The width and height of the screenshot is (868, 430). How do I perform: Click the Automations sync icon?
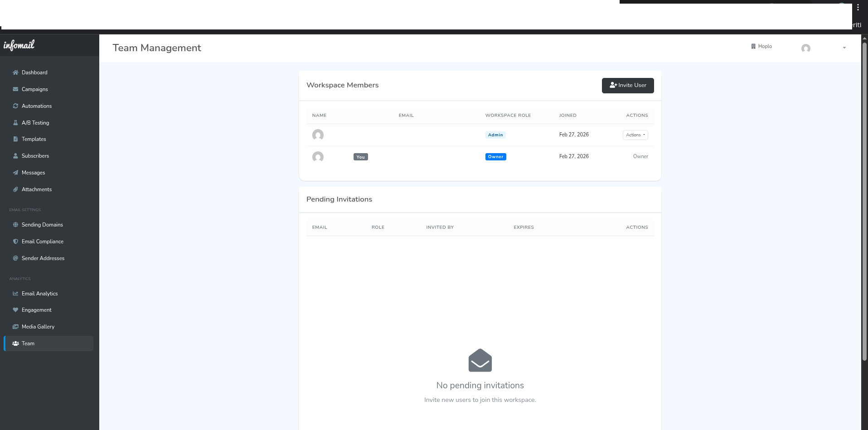tap(15, 106)
